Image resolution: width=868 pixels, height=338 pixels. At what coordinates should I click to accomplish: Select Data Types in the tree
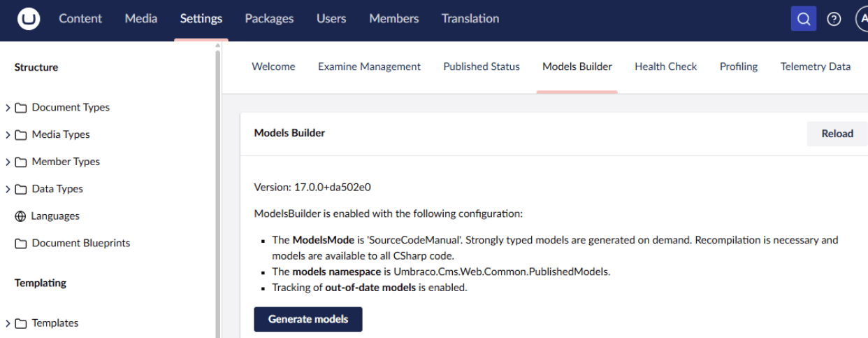(57, 190)
